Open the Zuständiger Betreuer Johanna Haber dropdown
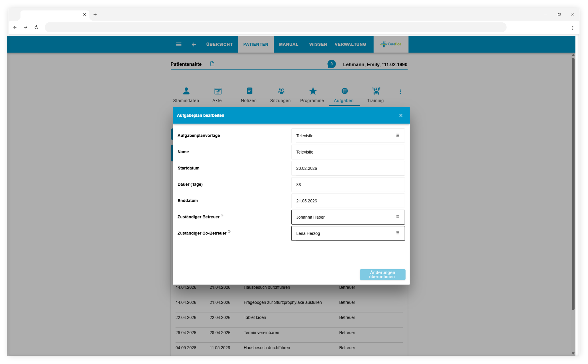Image resolution: width=588 pixels, height=364 pixels. (x=348, y=217)
